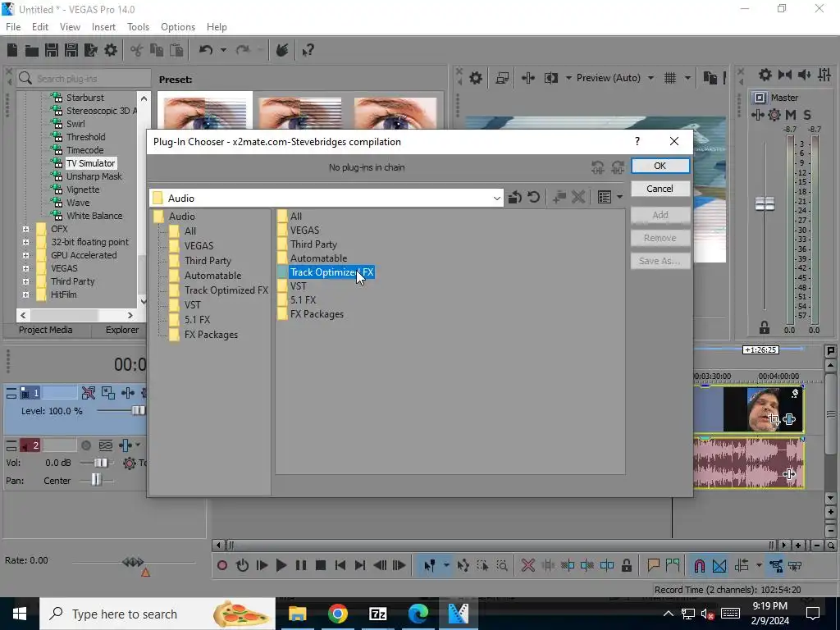Click the plug-in search field
This screenshot has width=840, height=630.
pyautogui.click(x=84, y=78)
